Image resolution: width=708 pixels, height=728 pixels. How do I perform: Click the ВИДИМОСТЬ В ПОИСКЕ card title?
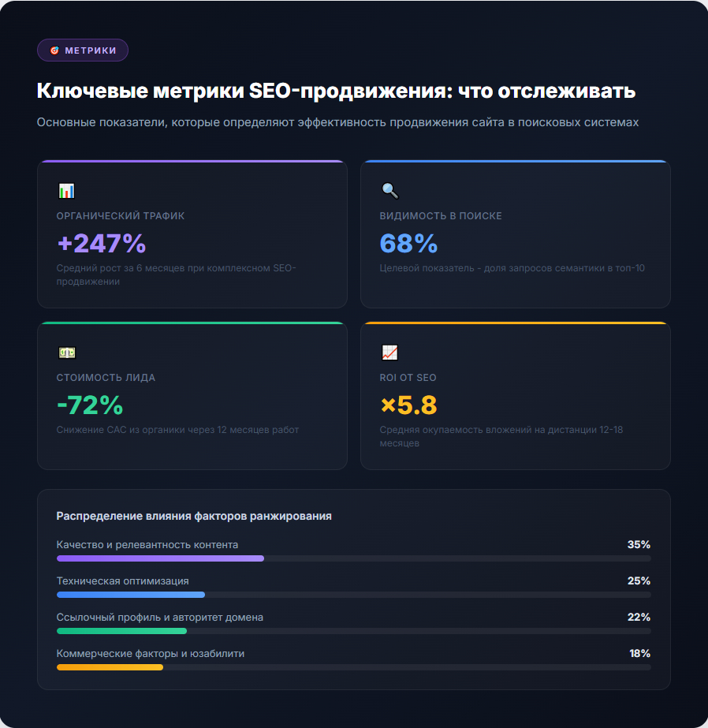(441, 216)
